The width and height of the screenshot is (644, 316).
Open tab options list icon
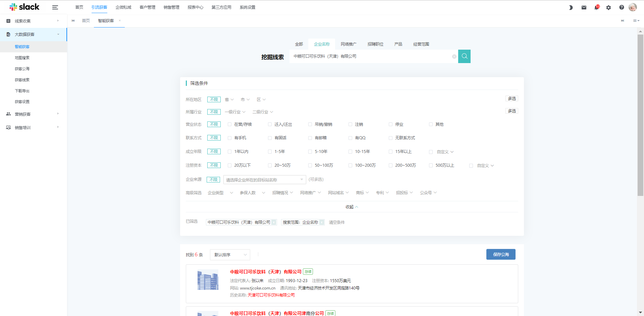[636, 21]
